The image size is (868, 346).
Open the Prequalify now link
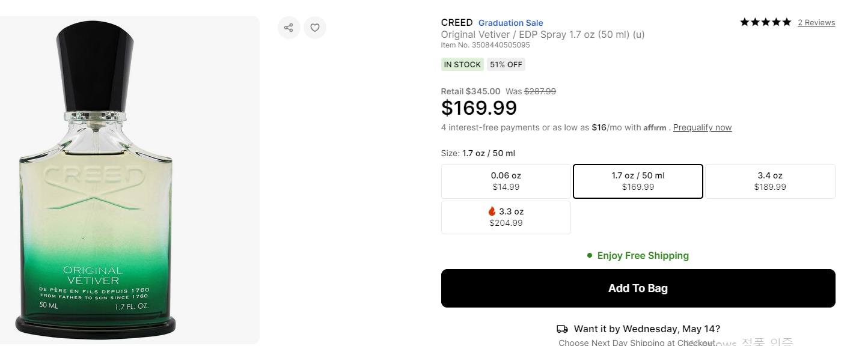(x=703, y=127)
